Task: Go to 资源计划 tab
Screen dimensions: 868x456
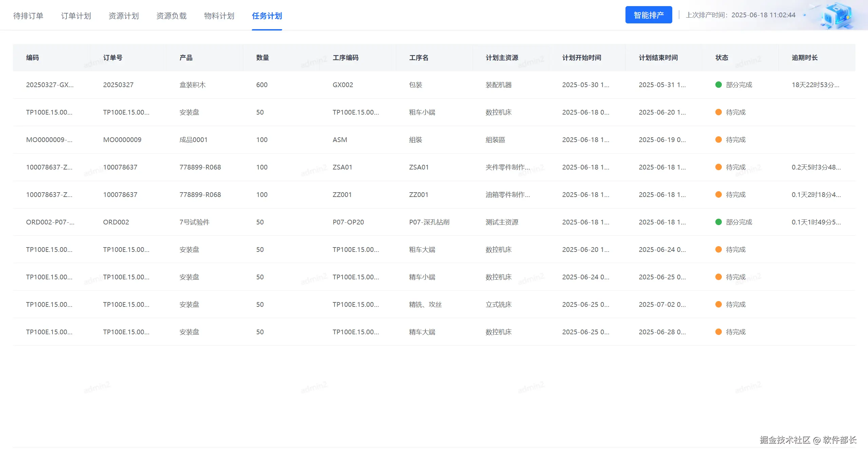Action: pos(123,16)
